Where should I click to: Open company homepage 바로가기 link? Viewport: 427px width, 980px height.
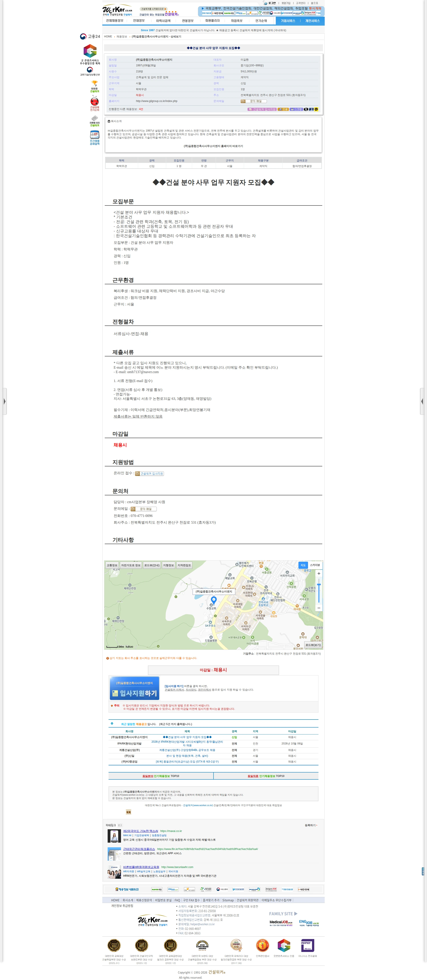coord(213,146)
